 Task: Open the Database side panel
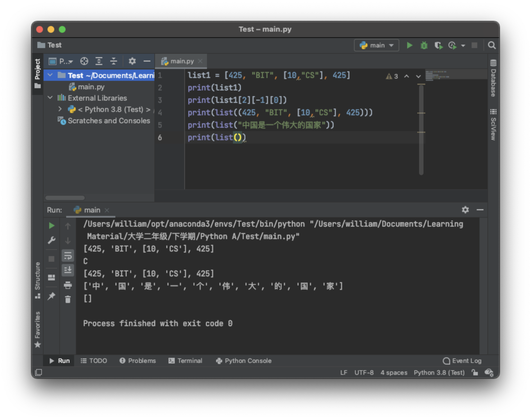[493, 78]
